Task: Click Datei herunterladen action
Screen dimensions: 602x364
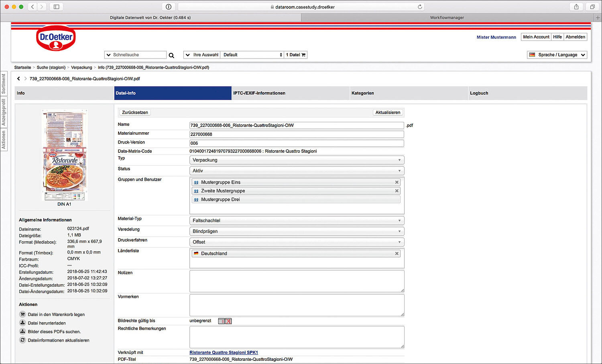Action: coord(47,323)
